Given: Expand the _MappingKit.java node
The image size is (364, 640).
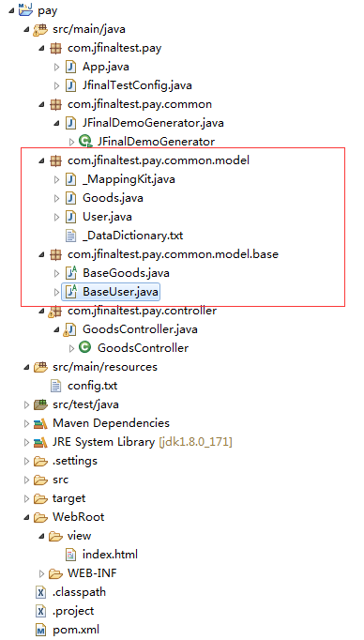Looking at the screenshot, I should [x=56, y=179].
